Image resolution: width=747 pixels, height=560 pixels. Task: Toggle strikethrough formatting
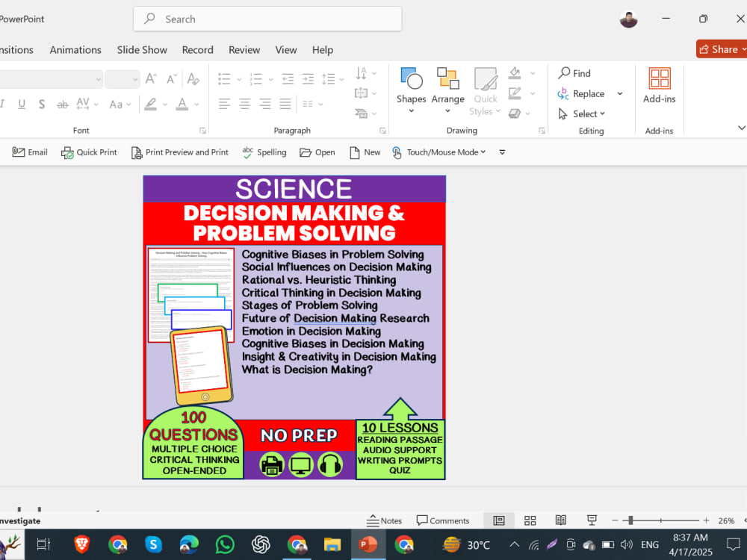(63, 104)
